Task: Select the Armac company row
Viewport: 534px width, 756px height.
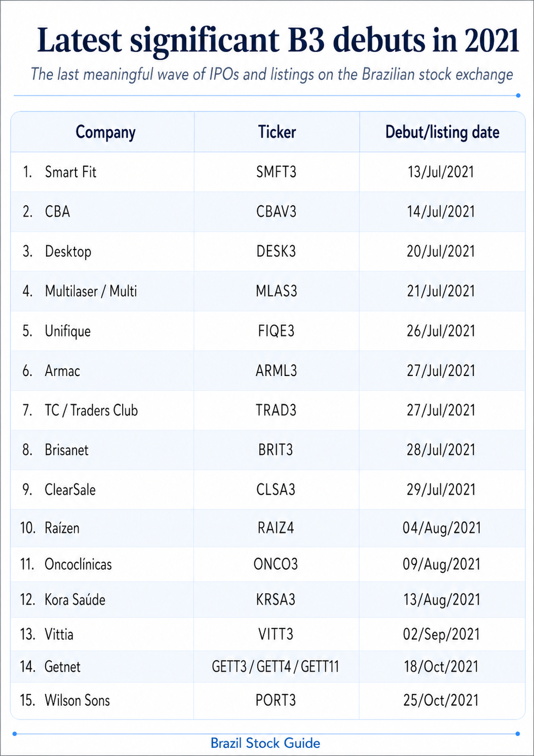Action: [x=268, y=370]
